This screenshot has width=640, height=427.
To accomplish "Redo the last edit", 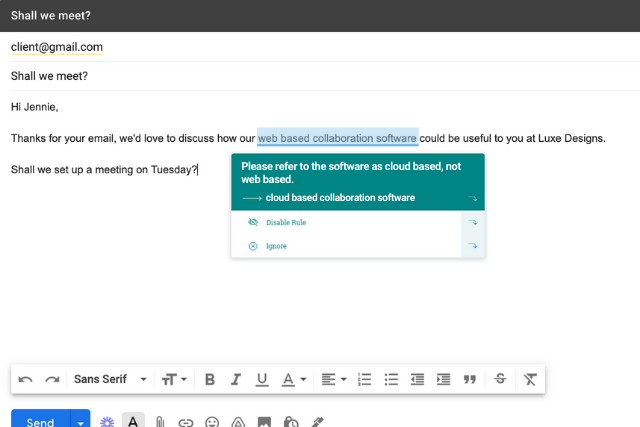I will (x=52, y=380).
